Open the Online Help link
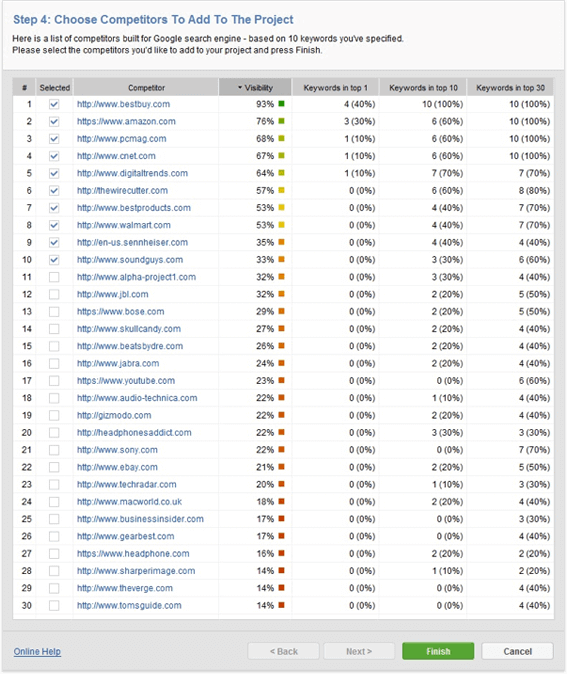This screenshot has height=674, width=567. point(37,651)
